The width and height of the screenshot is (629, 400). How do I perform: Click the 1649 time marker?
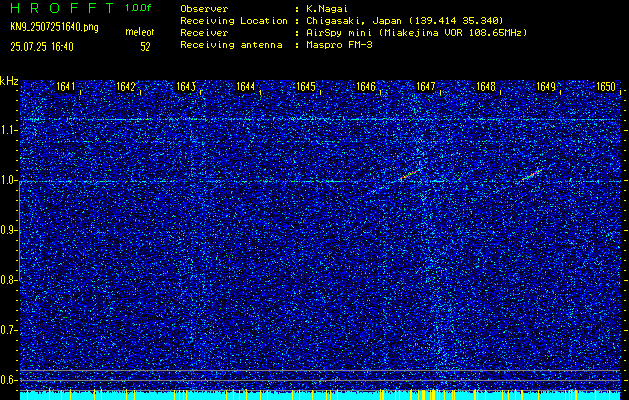click(x=546, y=86)
